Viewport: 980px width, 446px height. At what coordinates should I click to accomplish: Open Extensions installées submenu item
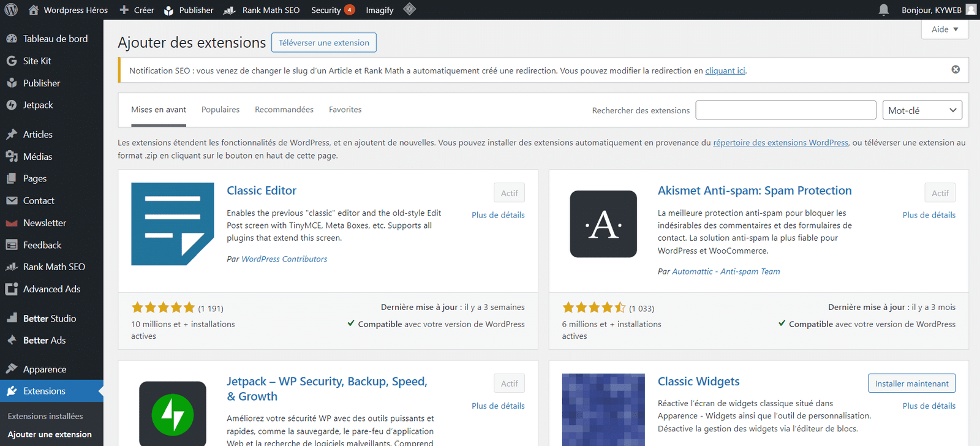click(x=45, y=416)
